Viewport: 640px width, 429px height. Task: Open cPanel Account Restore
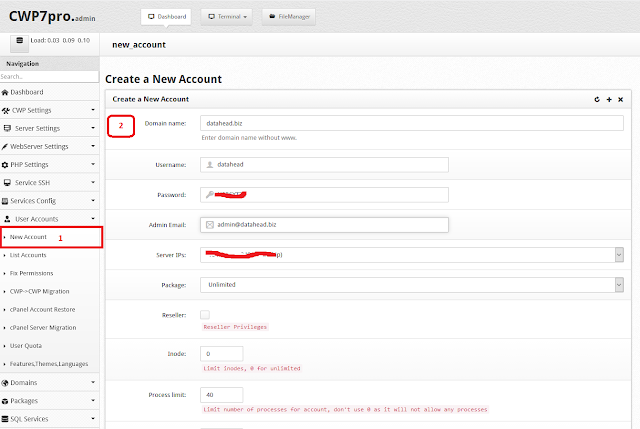(42, 309)
